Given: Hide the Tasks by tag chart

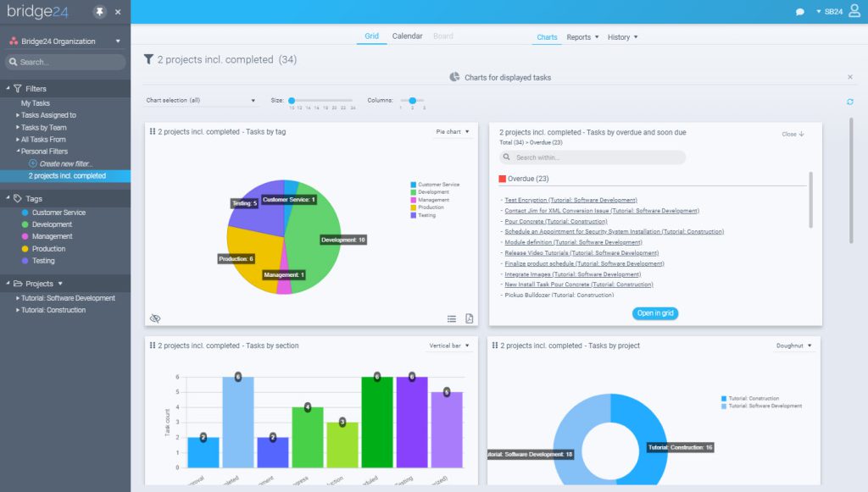Looking at the screenshot, I should 155,318.
